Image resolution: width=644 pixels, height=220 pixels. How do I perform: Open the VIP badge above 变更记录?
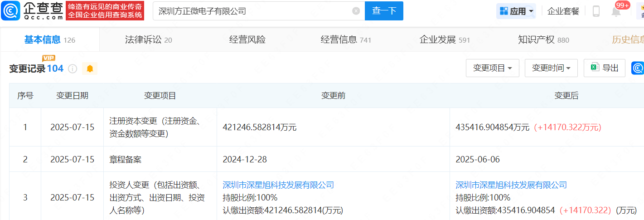48,58
